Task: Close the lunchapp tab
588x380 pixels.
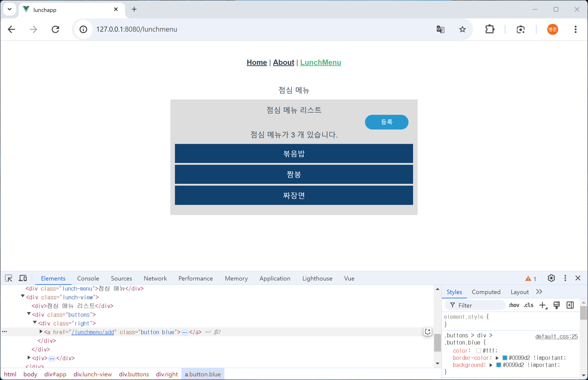Action: coord(116,9)
